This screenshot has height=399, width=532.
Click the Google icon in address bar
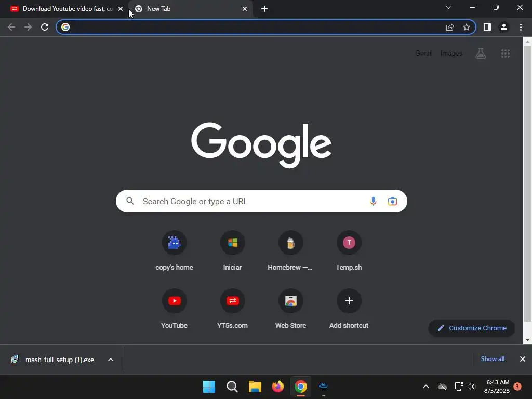click(x=65, y=27)
